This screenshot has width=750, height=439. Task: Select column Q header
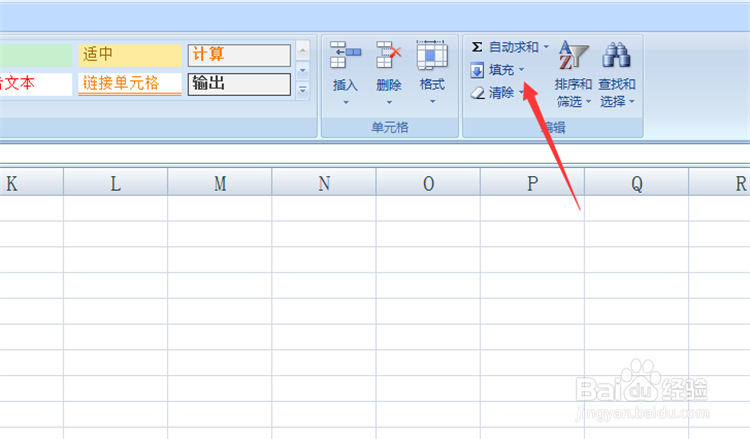click(x=637, y=182)
